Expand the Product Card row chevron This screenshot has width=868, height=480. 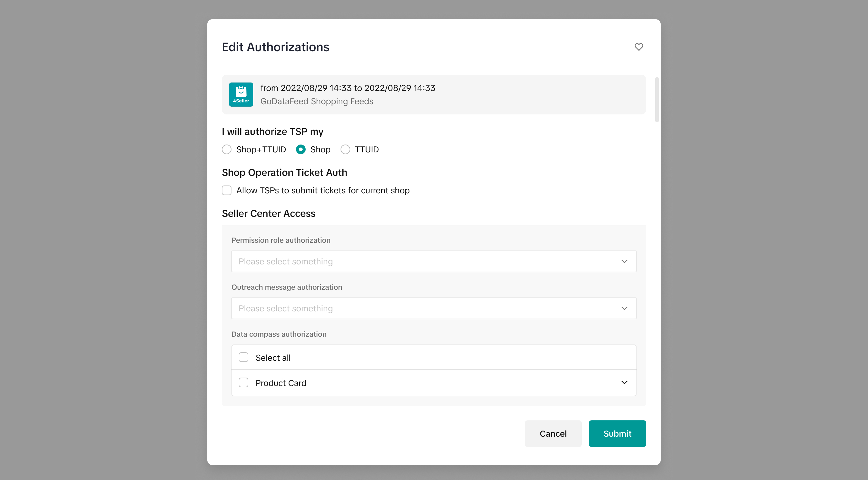coord(624,383)
